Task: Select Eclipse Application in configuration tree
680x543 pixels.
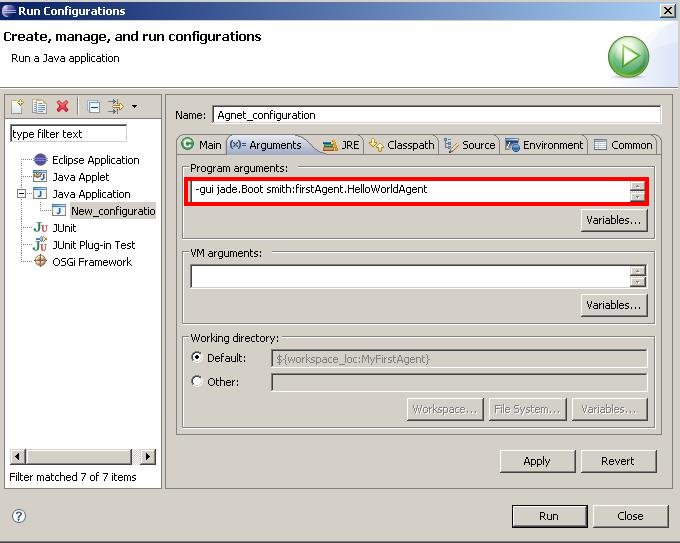Action: (x=95, y=160)
